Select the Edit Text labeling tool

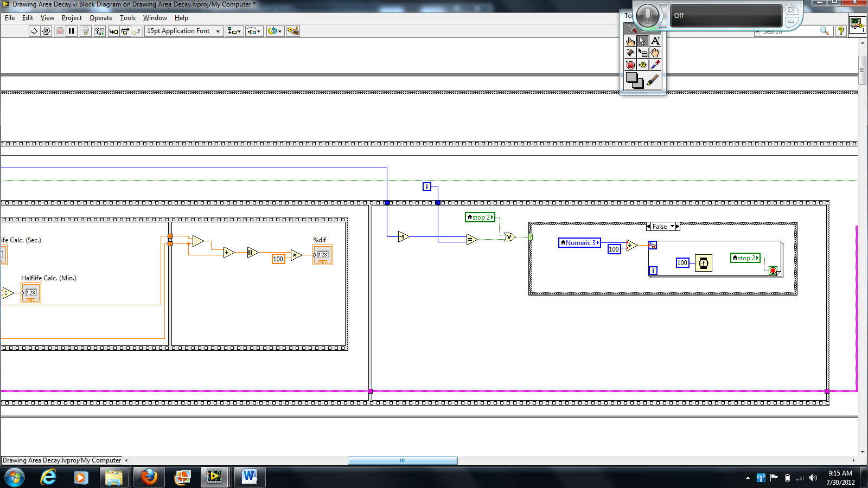point(655,41)
